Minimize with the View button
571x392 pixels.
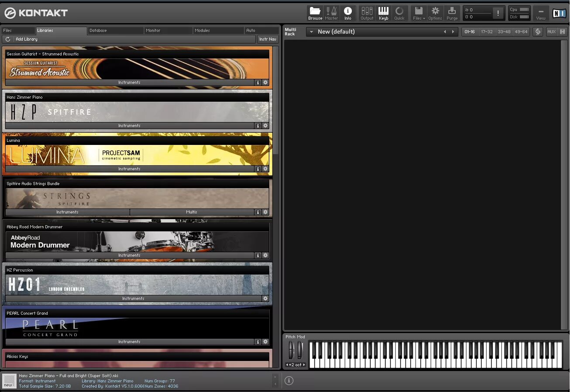click(541, 13)
